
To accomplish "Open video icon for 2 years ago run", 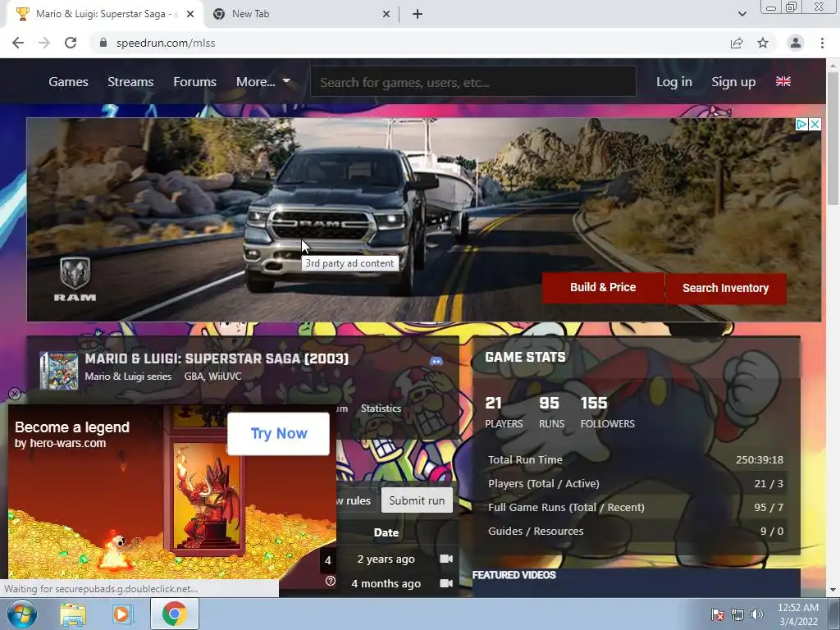I will click(446, 559).
